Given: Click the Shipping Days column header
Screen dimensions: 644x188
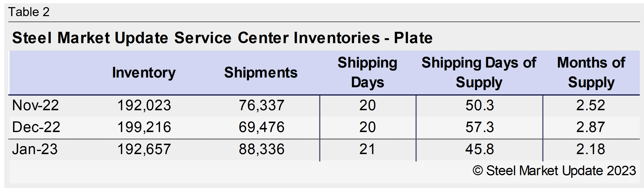Looking at the screenshot, I should [367, 72].
